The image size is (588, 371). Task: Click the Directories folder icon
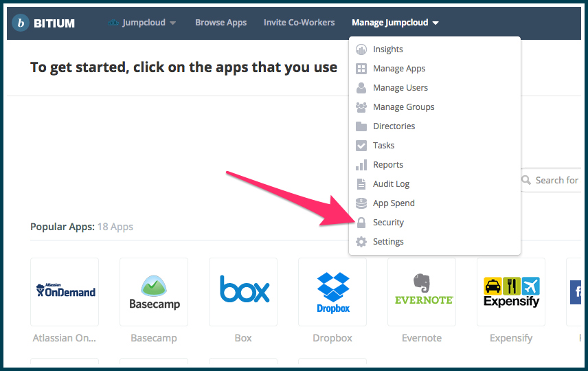coord(361,126)
